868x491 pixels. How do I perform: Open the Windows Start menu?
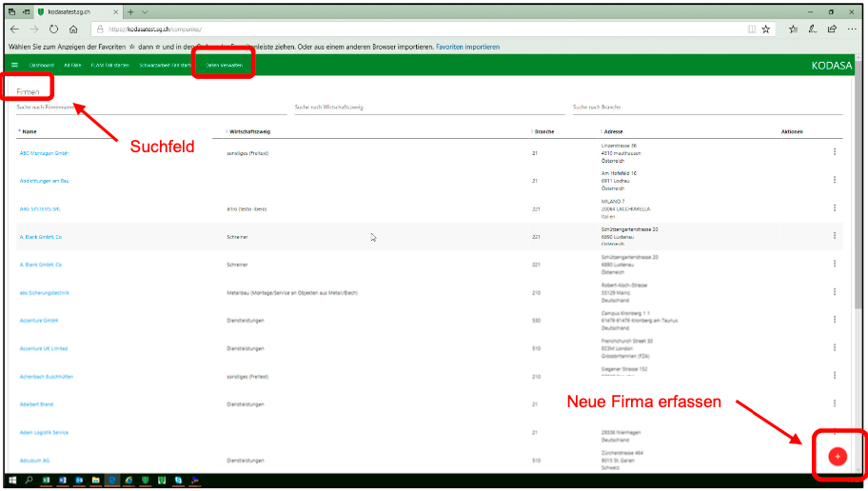click(10, 481)
